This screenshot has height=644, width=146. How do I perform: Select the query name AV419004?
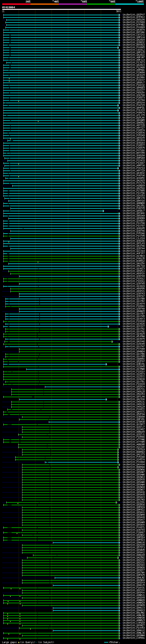8,7
